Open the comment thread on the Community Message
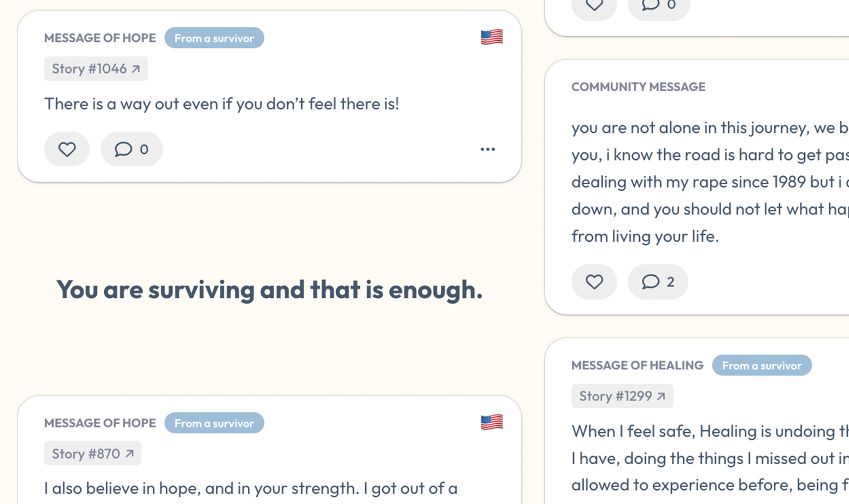 (x=658, y=282)
